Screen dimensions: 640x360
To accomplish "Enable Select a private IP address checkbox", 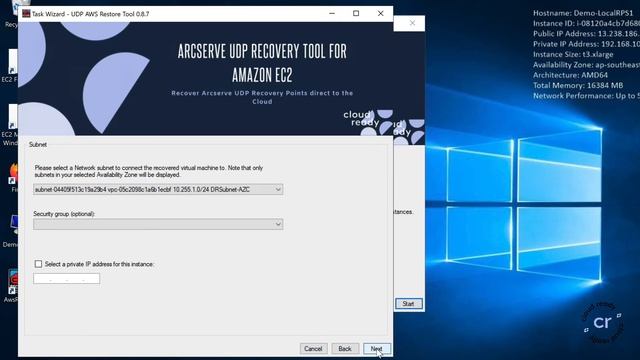I will pos(38,264).
